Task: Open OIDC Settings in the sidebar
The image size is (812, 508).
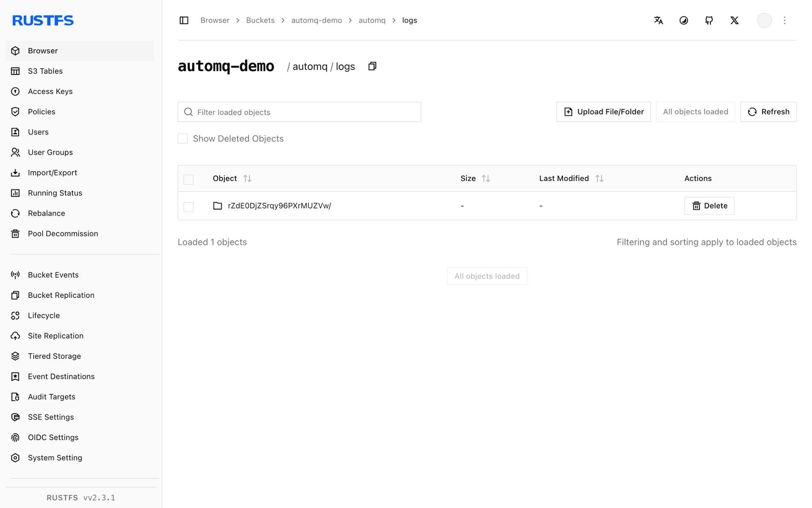Action: [80, 438]
